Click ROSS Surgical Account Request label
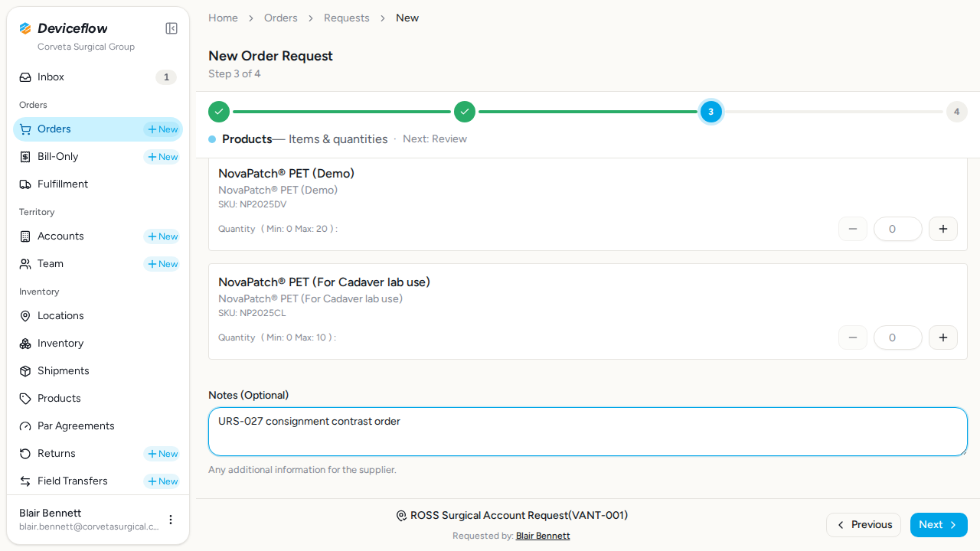The height and width of the screenshot is (551, 980). pyautogui.click(x=519, y=516)
